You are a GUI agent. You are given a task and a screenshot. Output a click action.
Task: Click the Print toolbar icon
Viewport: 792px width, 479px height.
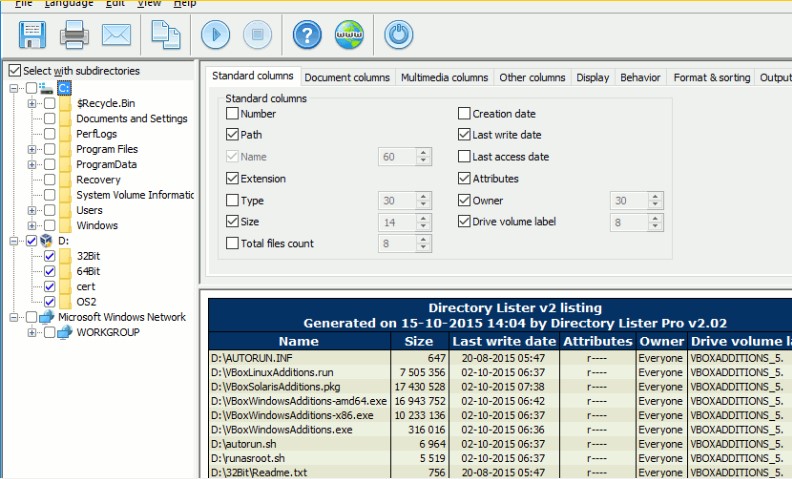point(76,35)
